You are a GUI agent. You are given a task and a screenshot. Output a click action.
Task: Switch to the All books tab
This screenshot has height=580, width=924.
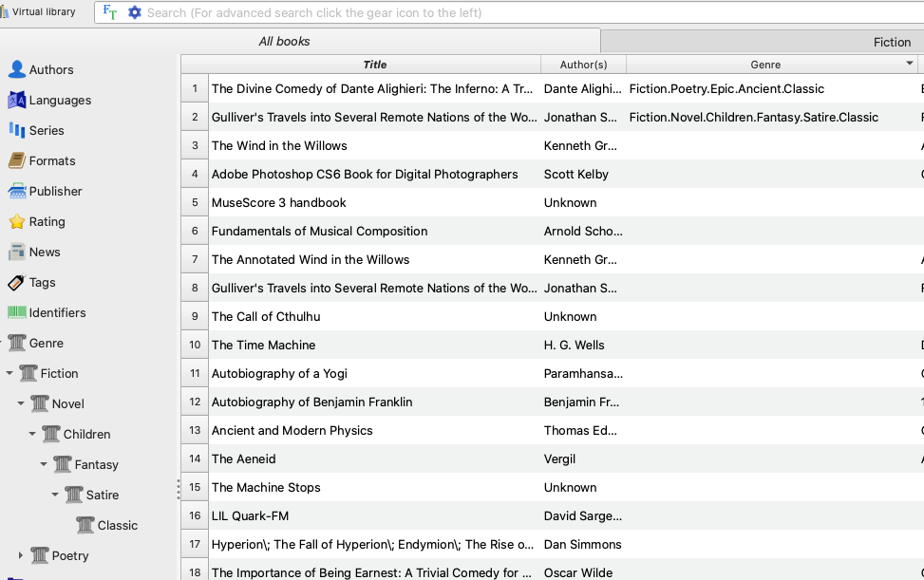[x=285, y=42]
